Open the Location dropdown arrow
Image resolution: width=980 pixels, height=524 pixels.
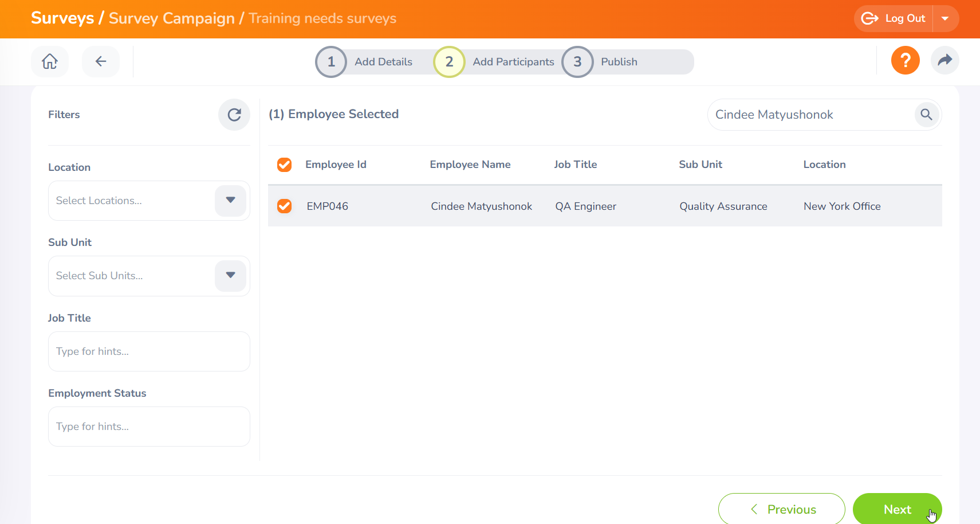tap(230, 201)
